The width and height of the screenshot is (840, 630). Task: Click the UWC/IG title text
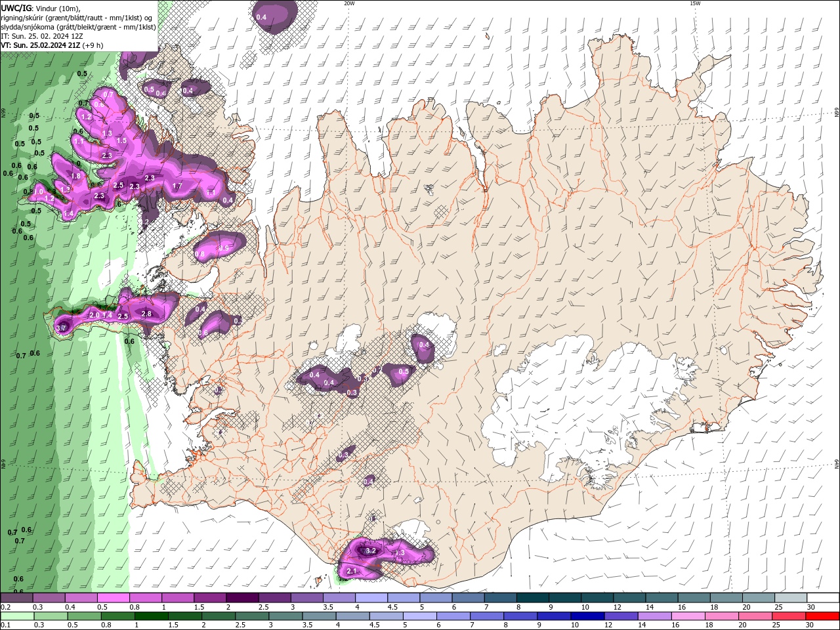click(16, 8)
